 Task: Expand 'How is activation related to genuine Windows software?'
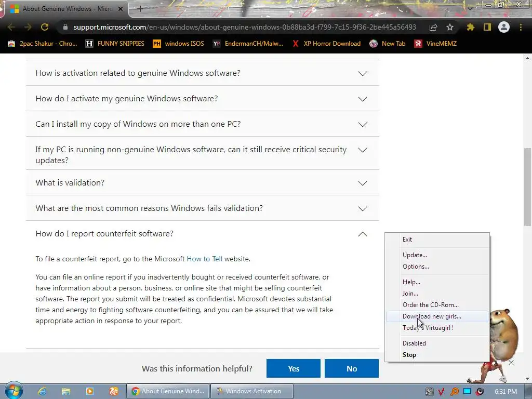point(202,73)
